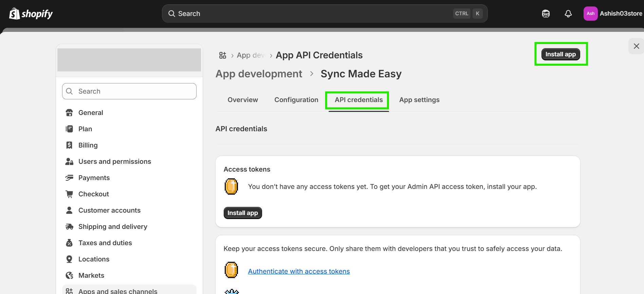644x294 pixels.
Task: Click the Shopify logo in the header
Action: coord(31,14)
